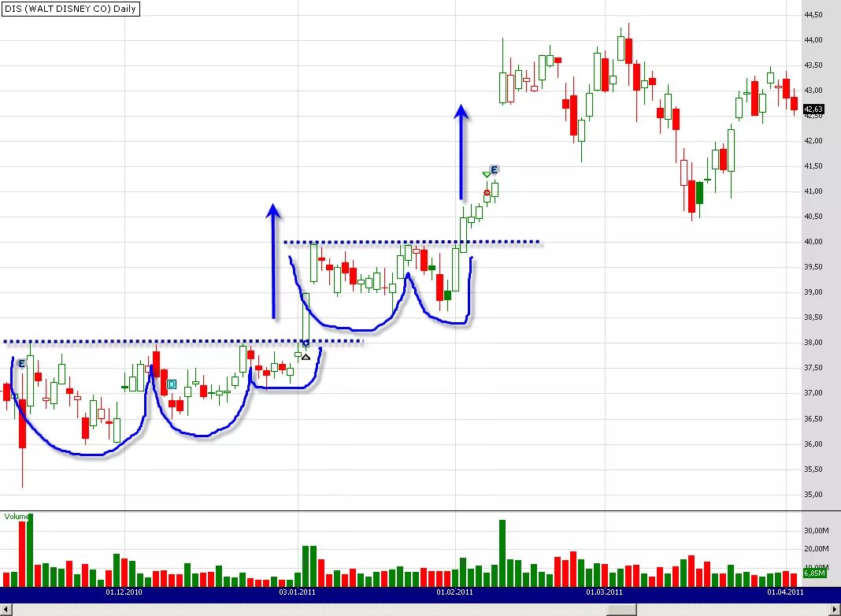
Task: Click the cyan D dividend marker
Action: 172,384
